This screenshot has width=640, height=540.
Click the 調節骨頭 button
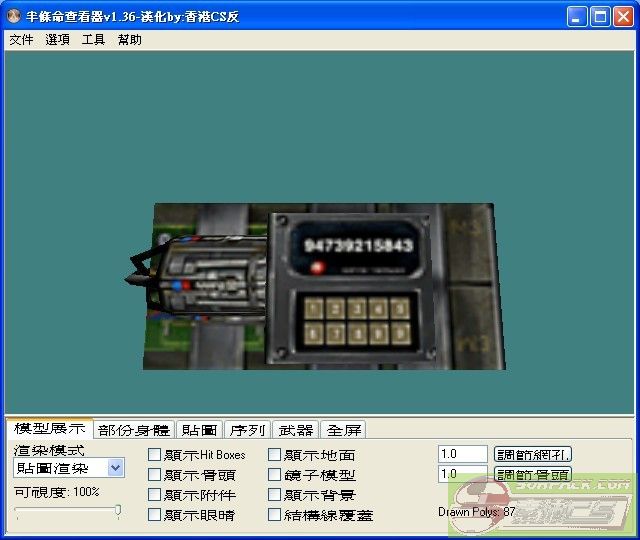(x=533, y=474)
